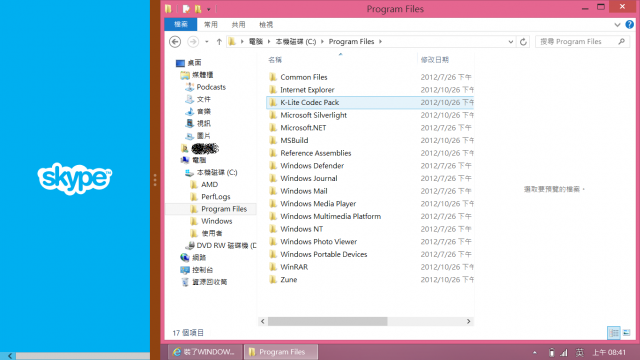Click 本機磁碟 (C:) in address breadcrumb
Viewport: 640px width, 360px height.
tap(296, 42)
